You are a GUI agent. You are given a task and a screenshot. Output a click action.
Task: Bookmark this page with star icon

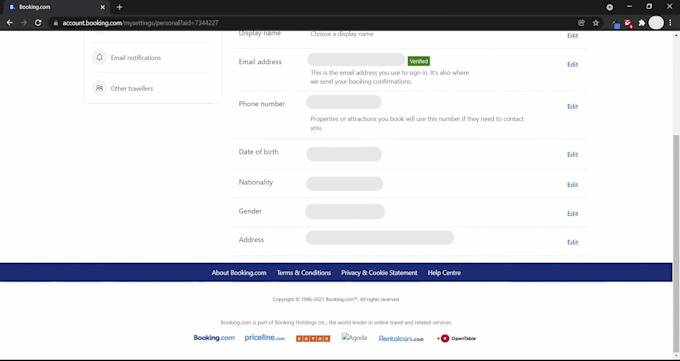(x=596, y=23)
